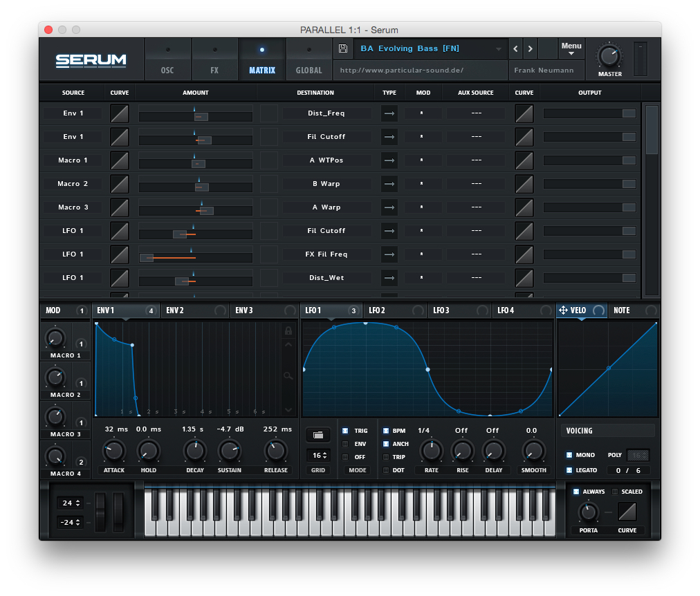Enable the DOT checkbox

(386, 470)
